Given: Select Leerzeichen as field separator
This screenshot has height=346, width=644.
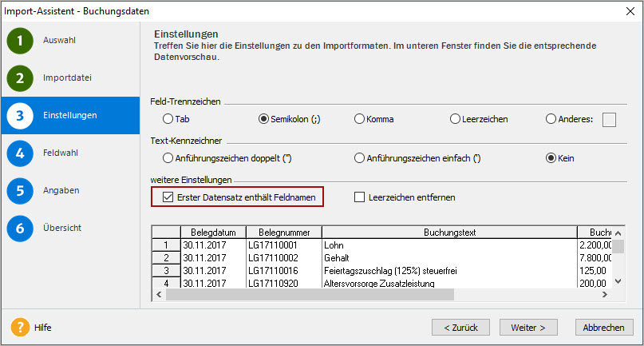Looking at the screenshot, I should pyautogui.click(x=455, y=119).
